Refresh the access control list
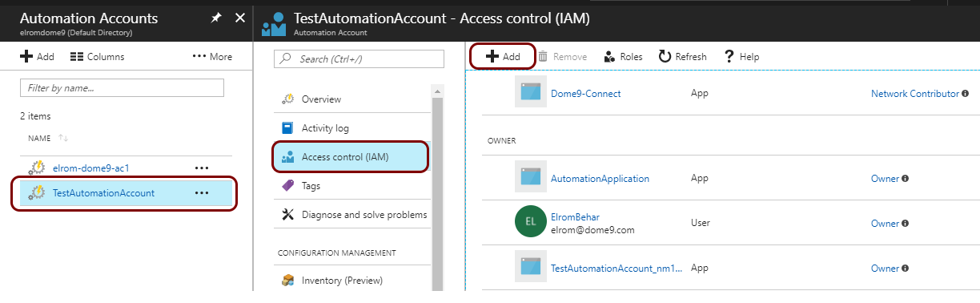 (x=683, y=57)
